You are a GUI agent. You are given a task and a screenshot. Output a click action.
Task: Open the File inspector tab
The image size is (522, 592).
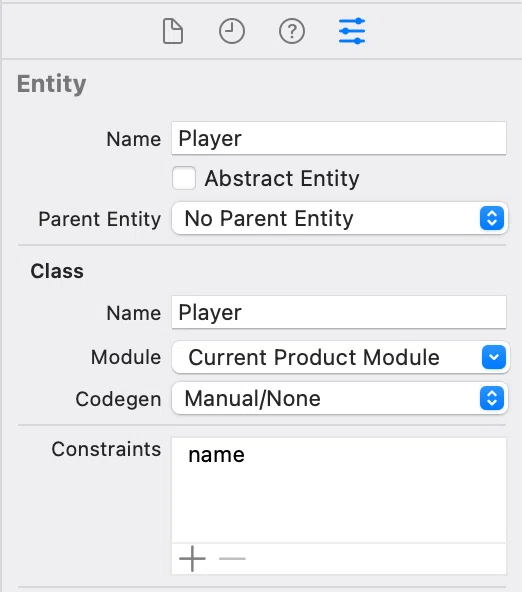(x=173, y=32)
